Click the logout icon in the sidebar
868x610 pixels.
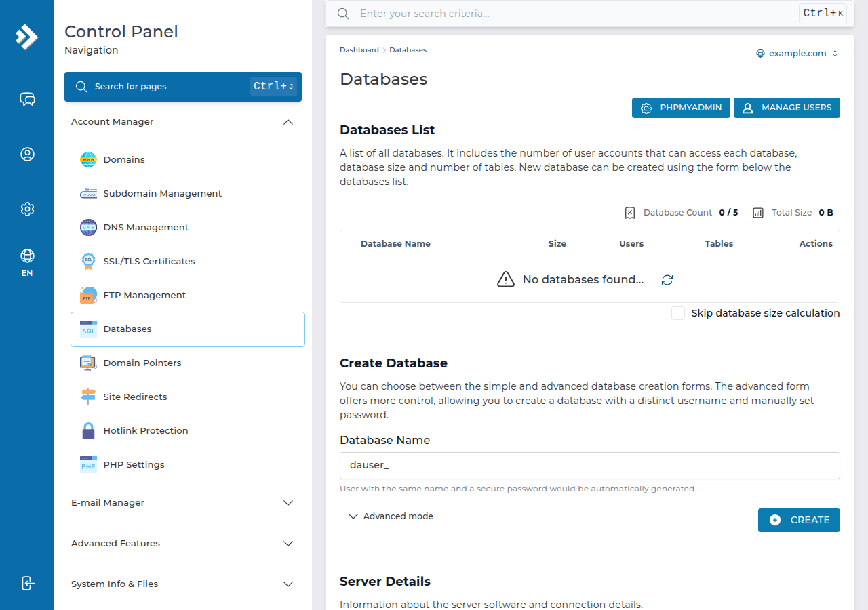pyautogui.click(x=27, y=583)
